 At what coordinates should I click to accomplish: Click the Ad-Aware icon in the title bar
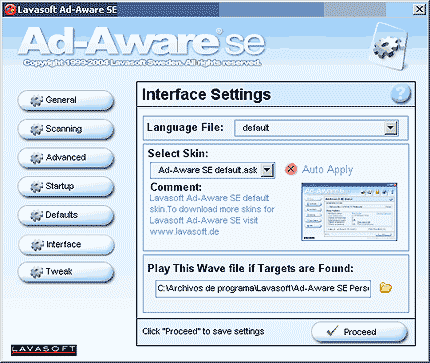point(10,10)
